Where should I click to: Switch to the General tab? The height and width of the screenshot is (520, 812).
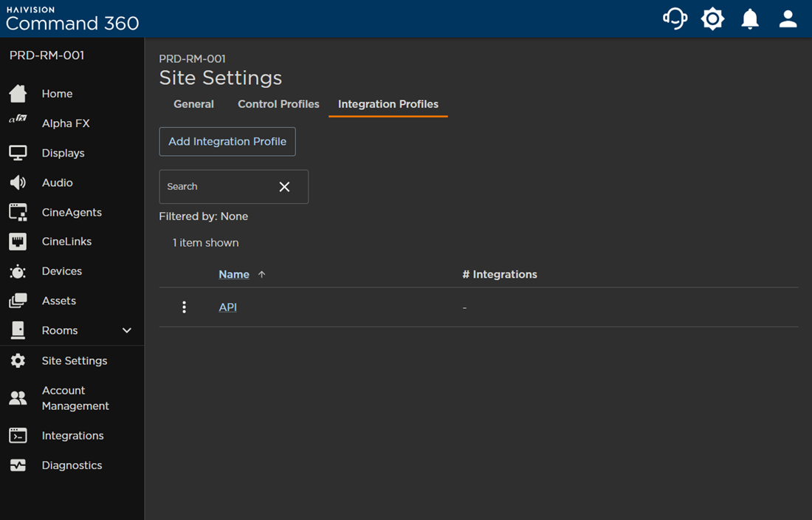click(x=193, y=104)
